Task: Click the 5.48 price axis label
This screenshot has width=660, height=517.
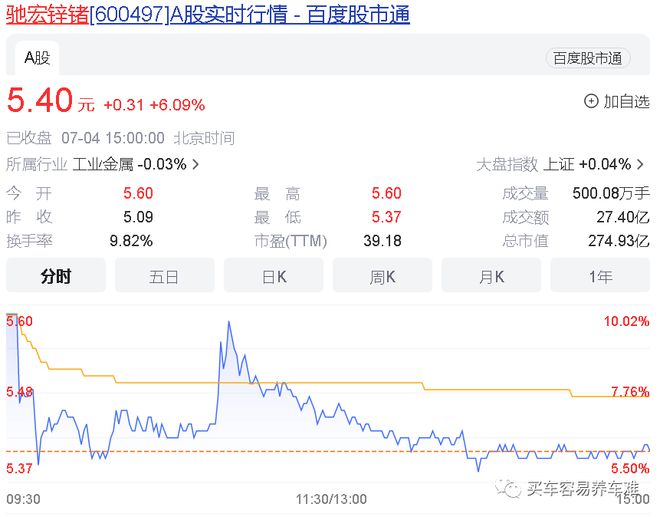Action: click(19, 392)
